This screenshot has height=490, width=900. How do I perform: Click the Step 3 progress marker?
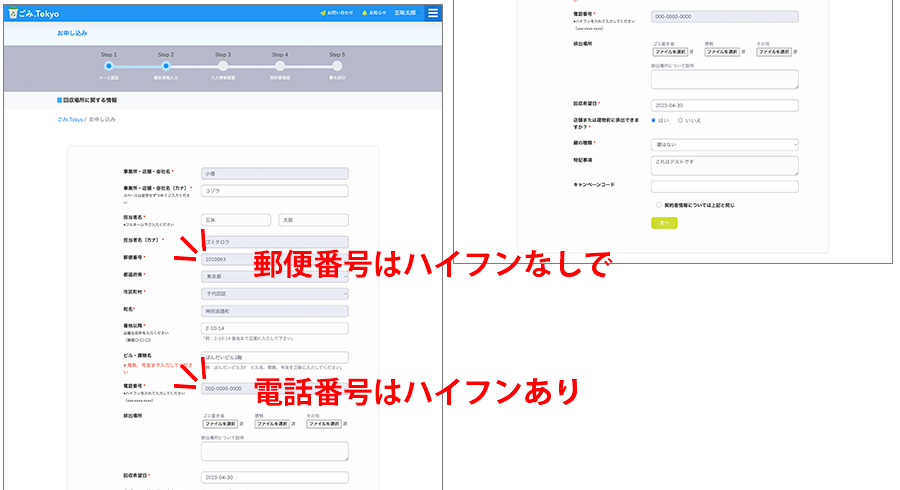223,66
